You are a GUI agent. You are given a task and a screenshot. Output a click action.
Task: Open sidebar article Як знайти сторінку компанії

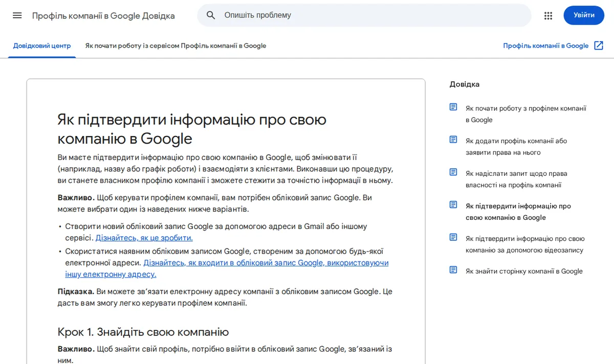point(524,271)
